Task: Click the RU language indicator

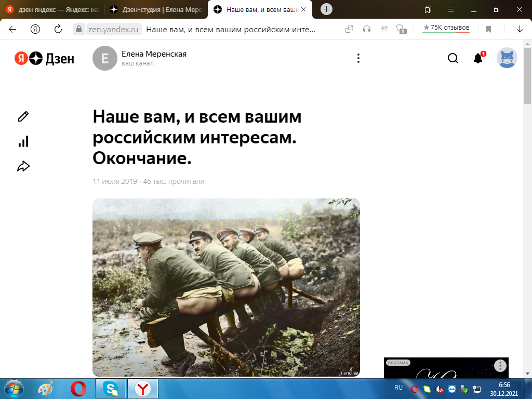Action: click(398, 388)
